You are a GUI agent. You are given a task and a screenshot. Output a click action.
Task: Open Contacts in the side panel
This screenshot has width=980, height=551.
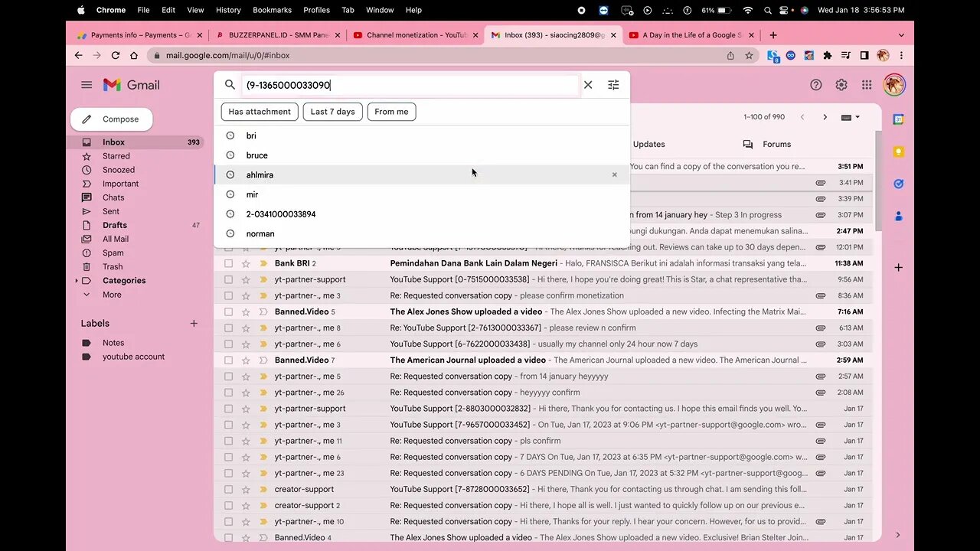click(898, 217)
